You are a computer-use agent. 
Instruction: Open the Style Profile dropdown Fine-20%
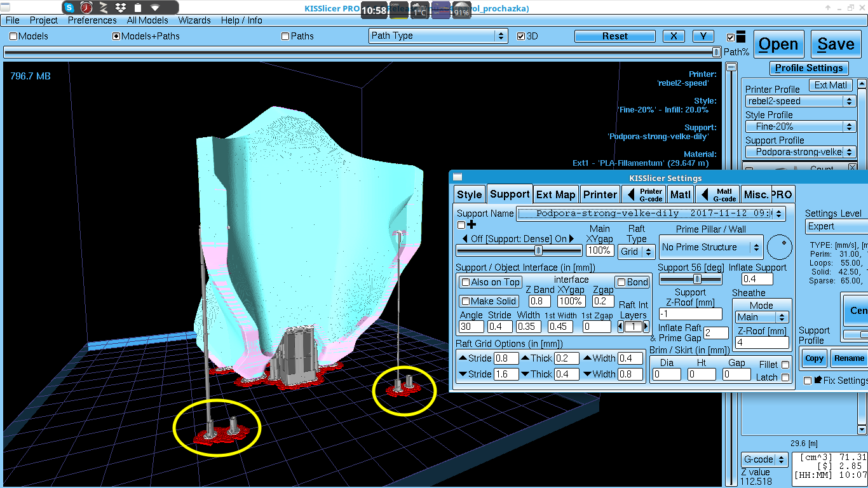801,126
